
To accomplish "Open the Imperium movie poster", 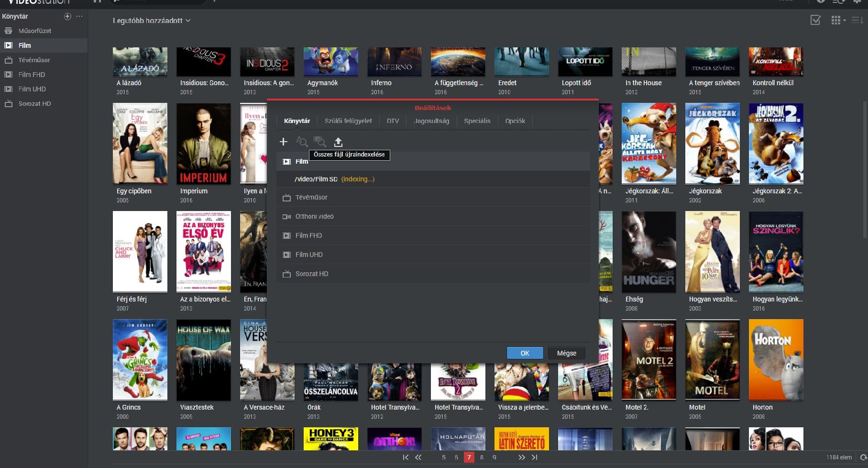I will (x=204, y=144).
